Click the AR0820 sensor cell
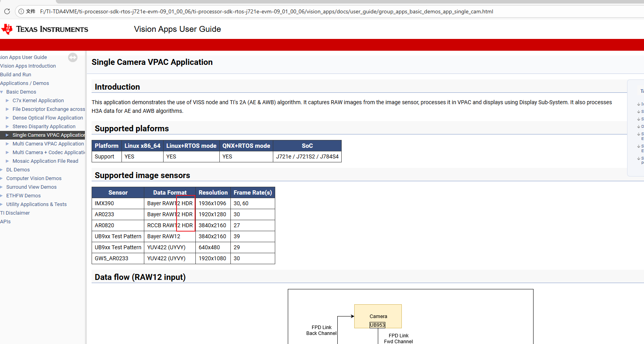This screenshot has height=344, width=644. point(118,225)
